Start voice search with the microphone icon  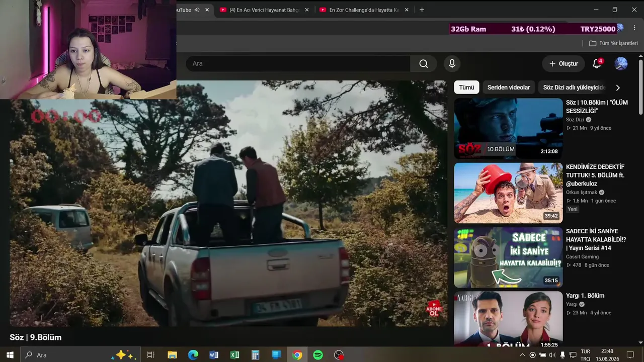tap(452, 64)
